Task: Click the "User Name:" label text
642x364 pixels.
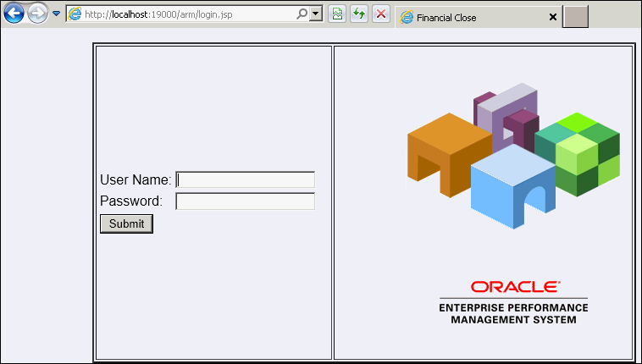Action: coord(136,179)
